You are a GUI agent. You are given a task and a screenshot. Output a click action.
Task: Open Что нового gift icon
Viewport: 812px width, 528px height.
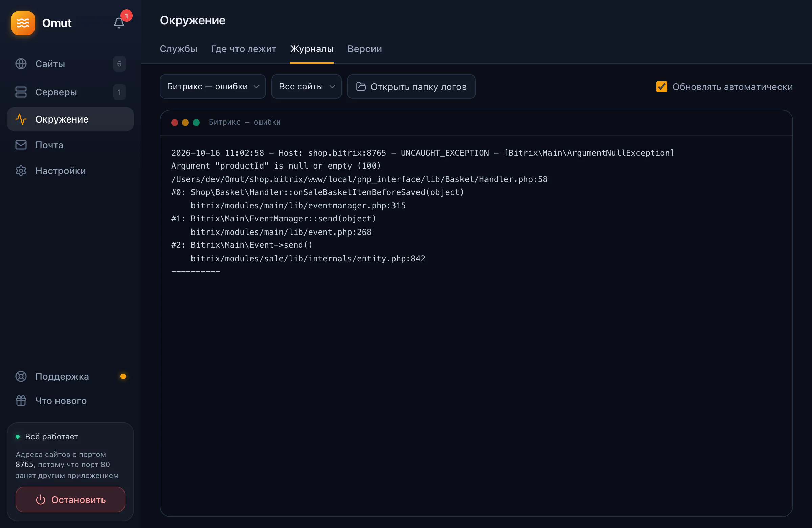tap(21, 401)
